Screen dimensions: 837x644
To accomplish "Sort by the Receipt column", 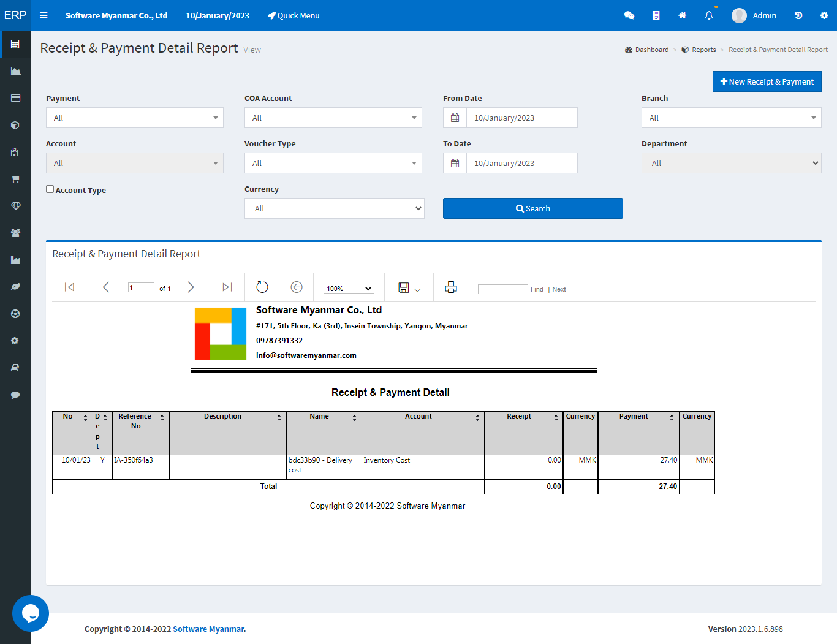I will [556, 417].
